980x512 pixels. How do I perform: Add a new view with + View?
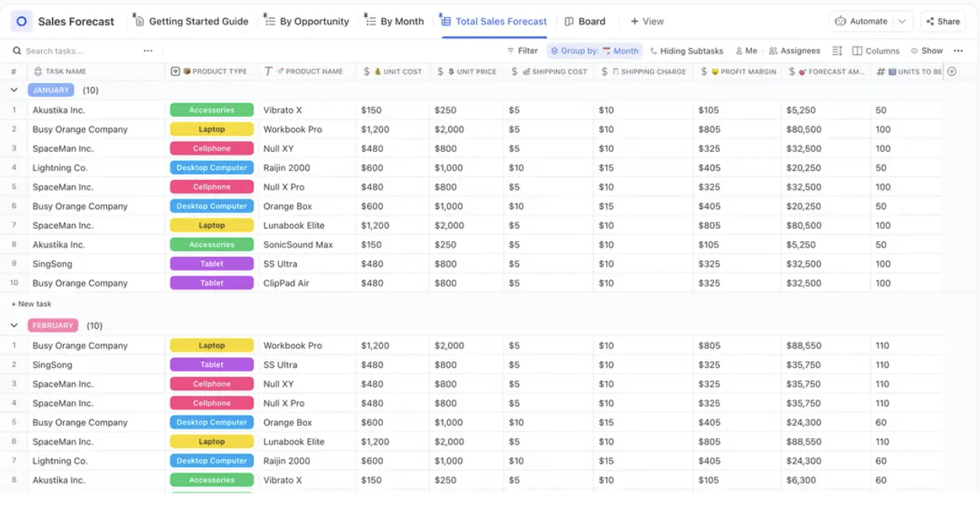point(647,22)
